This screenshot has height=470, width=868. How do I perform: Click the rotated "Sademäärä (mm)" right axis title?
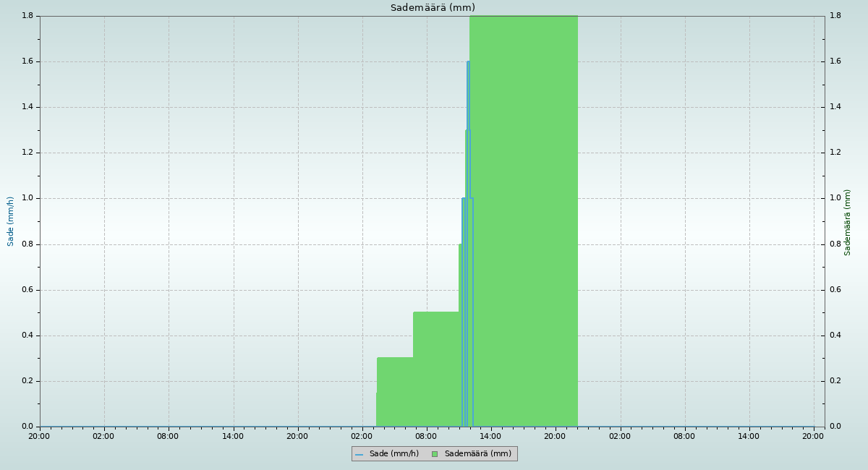(848, 222)
